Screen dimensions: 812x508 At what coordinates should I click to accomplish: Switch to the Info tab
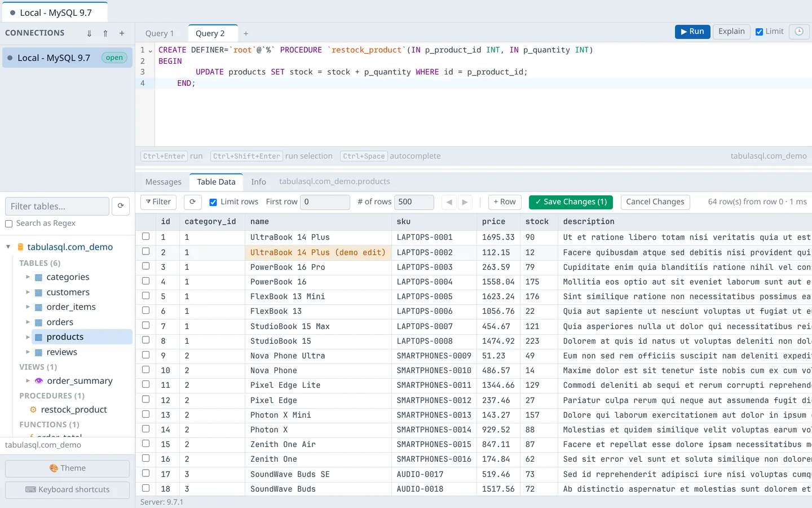click(258, 182)
